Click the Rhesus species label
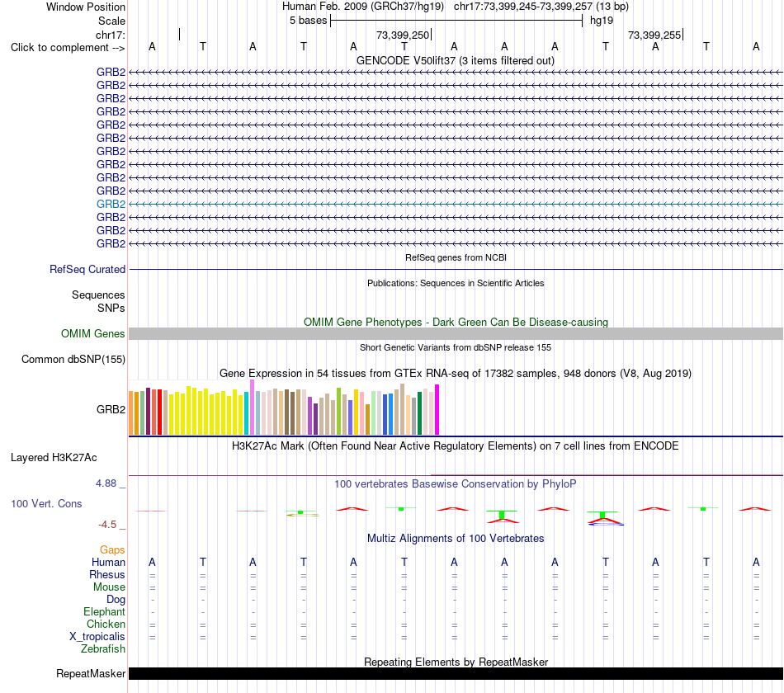This screenshot has height=693, width=784. click(x=107, y=574)
